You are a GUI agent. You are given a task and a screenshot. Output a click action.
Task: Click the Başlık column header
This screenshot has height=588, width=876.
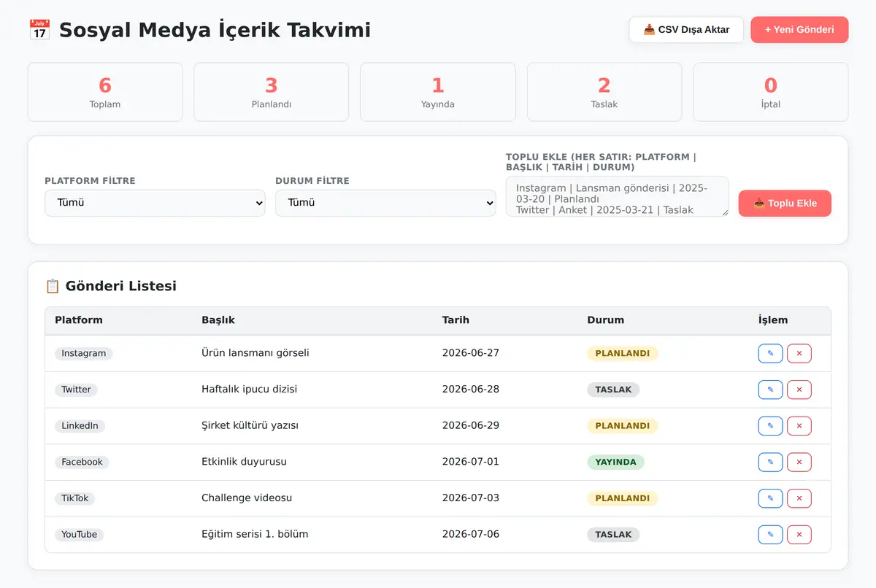[x=218, y=320]
